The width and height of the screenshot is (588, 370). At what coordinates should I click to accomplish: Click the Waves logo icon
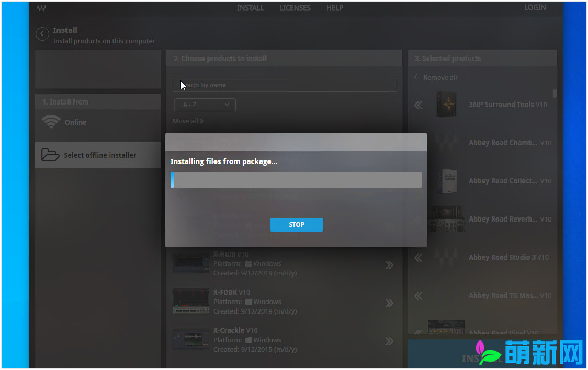pos(42,8)
